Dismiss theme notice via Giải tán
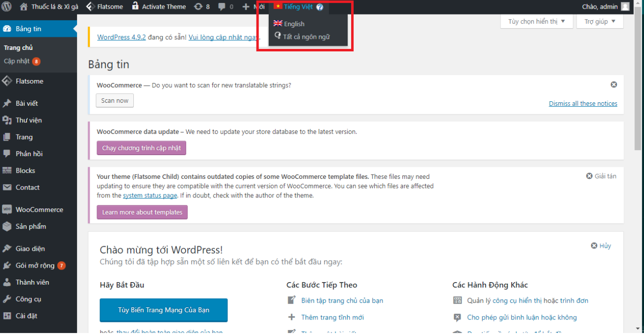 coord(601,176)
